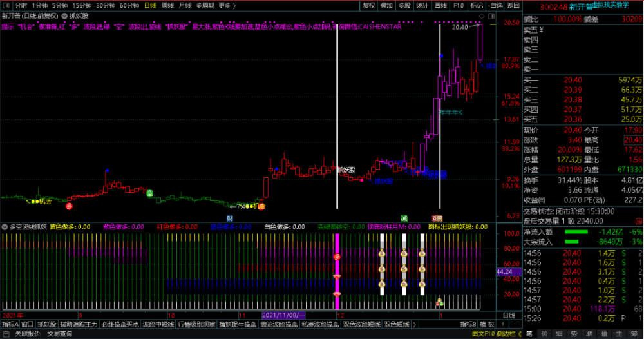Viewport: 644px width, 339px height.
Task: Open the indicator dropdown beside 抓妖股
Action: (x=64, y=16)
